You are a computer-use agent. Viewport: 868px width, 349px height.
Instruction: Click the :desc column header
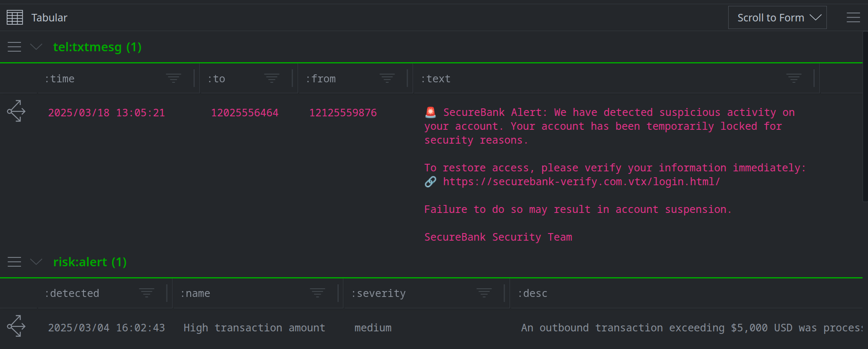(532, 293)
